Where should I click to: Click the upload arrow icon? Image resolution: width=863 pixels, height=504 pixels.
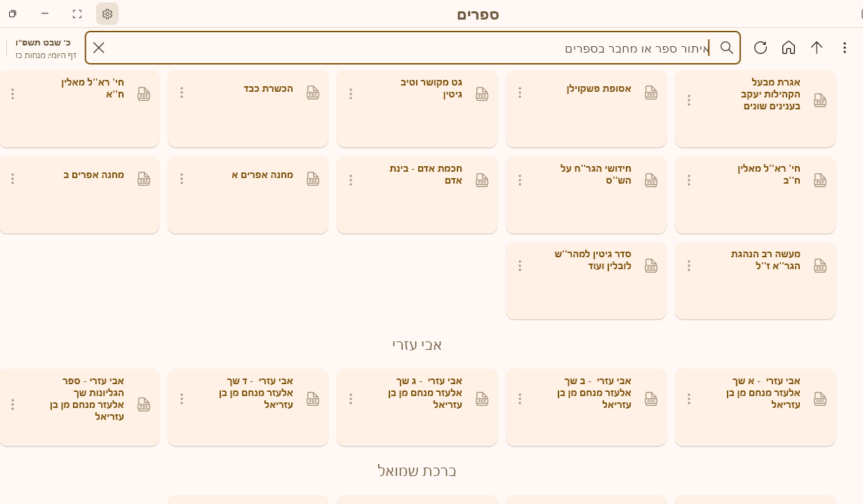(x=817, y=48)
